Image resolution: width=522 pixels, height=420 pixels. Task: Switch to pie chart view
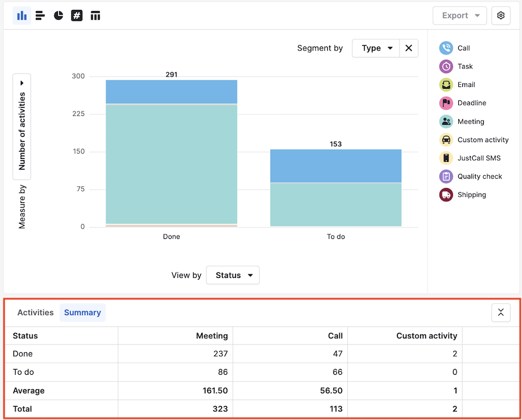59,16
